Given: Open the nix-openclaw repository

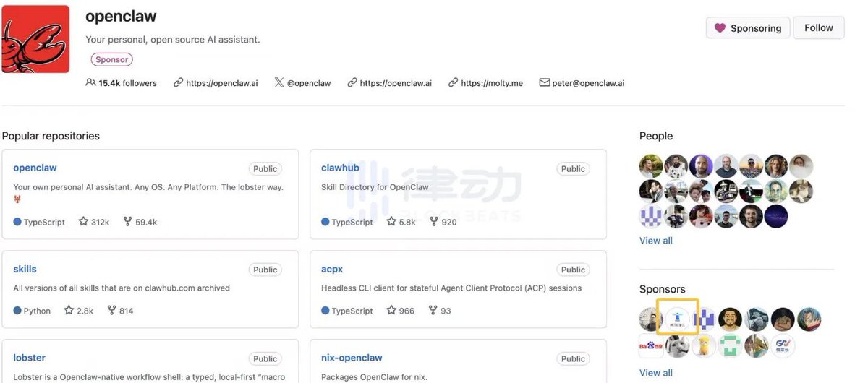Looking at the screenshot, I should 352,358.
